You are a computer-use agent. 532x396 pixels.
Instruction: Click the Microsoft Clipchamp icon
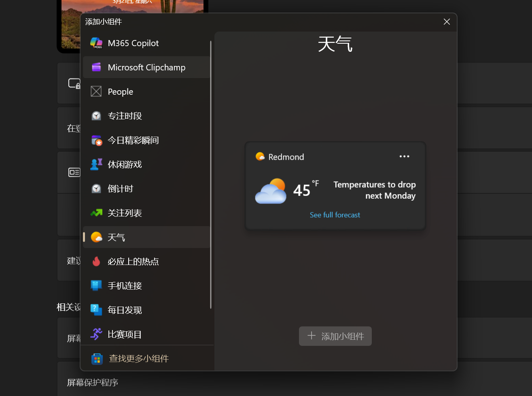[96, 67]
